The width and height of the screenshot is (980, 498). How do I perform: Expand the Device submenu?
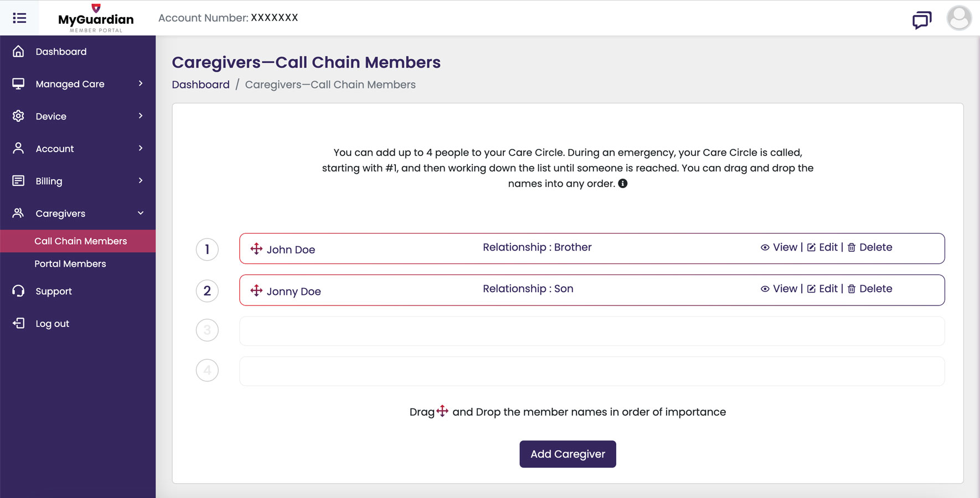(x=78, y=116)
